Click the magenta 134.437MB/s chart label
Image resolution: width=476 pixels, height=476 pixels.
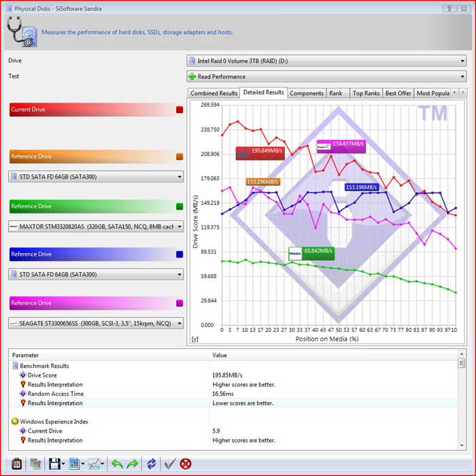[341, 147]
